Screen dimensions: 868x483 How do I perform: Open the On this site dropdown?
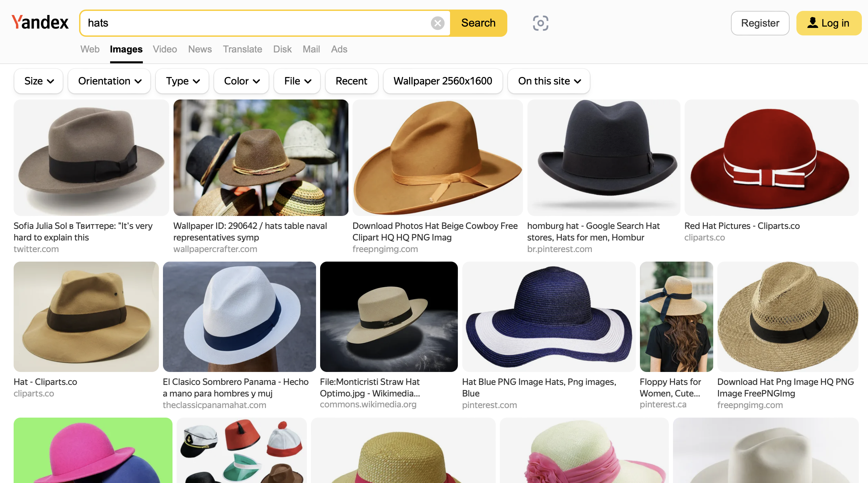point(549,81)
